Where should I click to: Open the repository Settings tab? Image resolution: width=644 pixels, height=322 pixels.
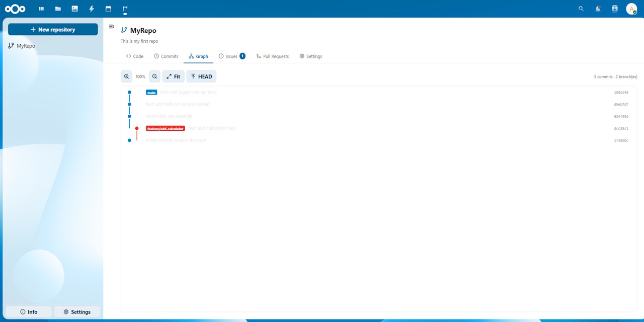(x=310, y=56)
